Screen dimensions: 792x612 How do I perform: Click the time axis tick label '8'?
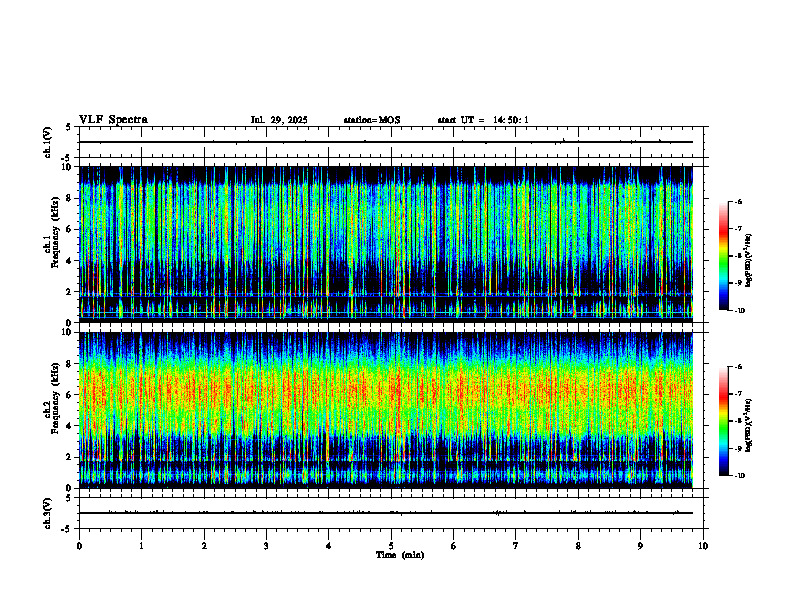click(578, 546)
